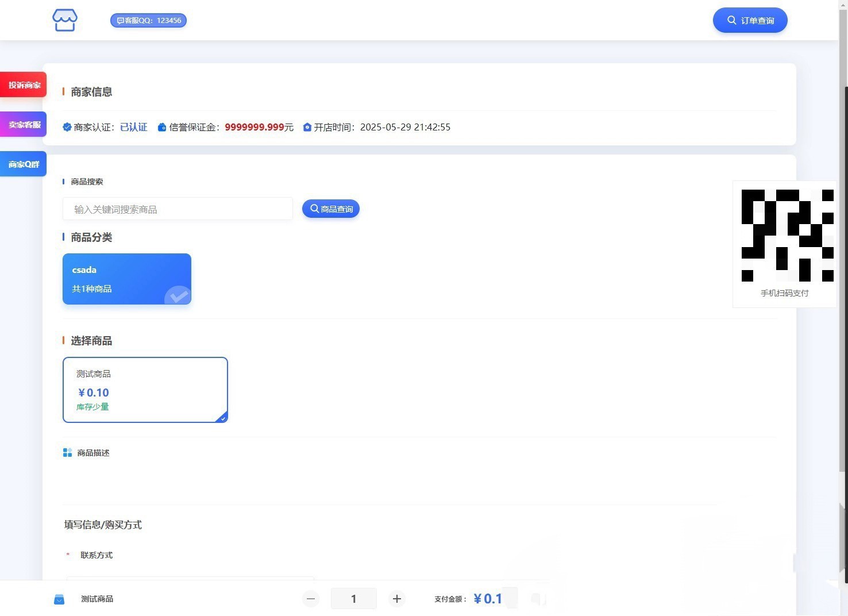Click the 商品搜索 label
Image resolution: width=848 pixels, height=616 pixels.
coord(87,182)
